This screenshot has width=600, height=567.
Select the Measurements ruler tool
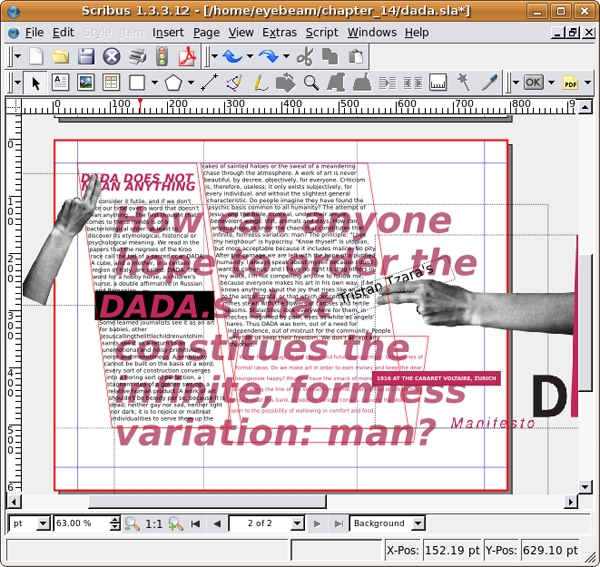pos(438,83)
